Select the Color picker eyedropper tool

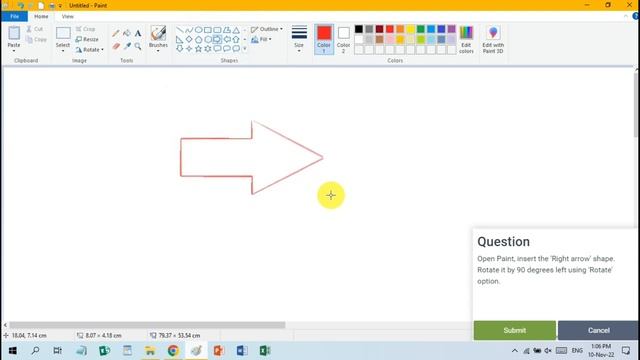point(127,47)
